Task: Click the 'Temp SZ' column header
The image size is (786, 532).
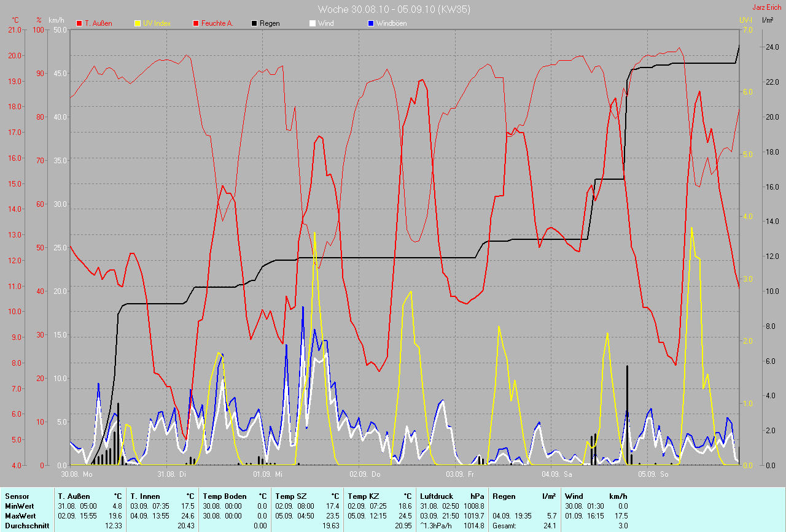Action: point(291,496)
